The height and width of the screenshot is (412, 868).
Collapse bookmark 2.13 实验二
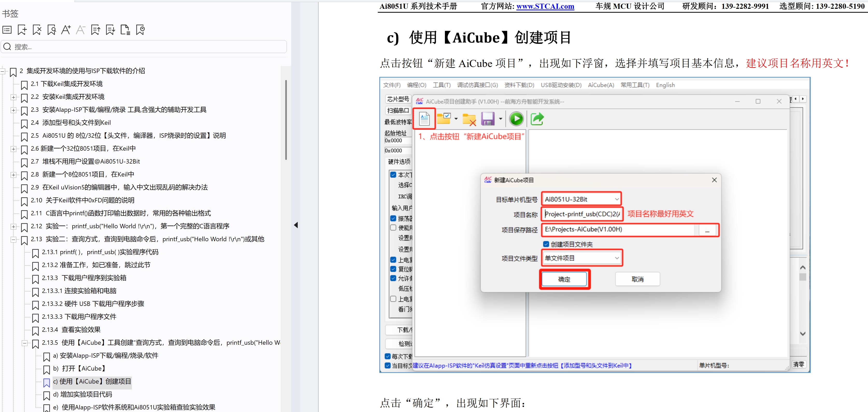tap(13, 240)
